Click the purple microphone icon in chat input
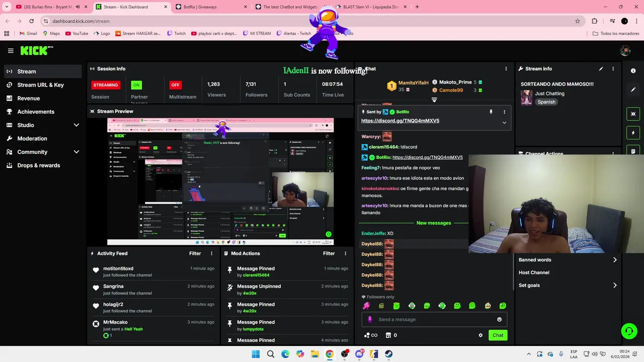This screenshot has width=644, height=362. coord(370,319)
